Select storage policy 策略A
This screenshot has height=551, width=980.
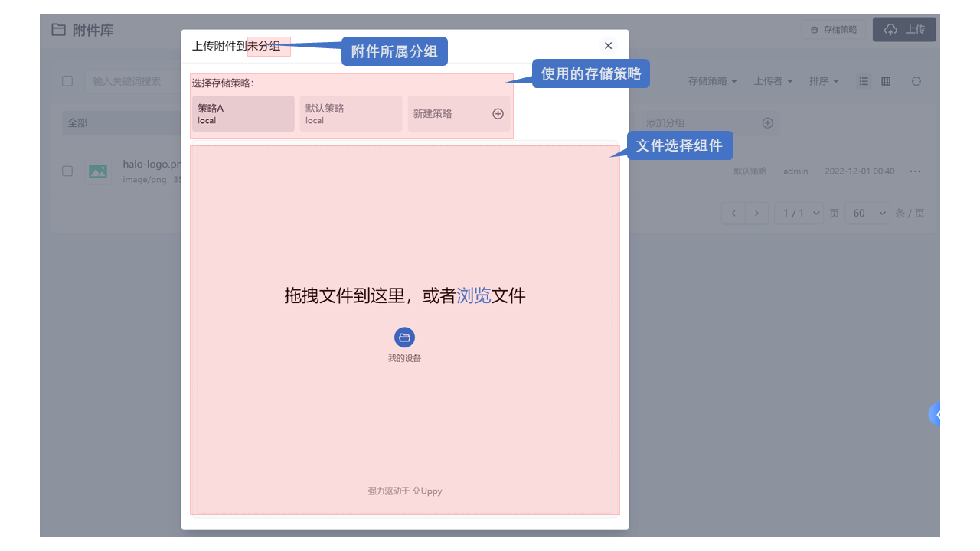[243, 114]
